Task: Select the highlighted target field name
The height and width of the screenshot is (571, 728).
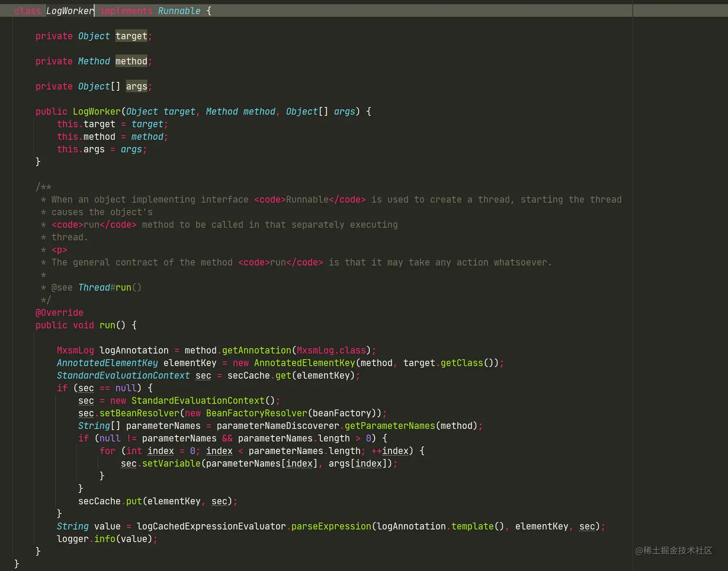Action: point(131,36)
